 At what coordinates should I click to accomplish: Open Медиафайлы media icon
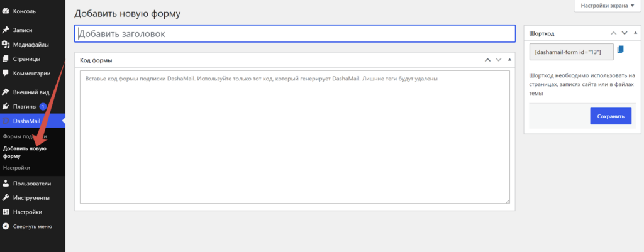(6, 45)
